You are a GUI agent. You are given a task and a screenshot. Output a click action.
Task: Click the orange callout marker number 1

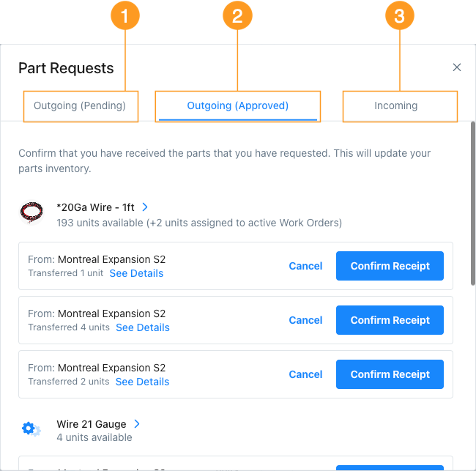(x=124, y=17)
